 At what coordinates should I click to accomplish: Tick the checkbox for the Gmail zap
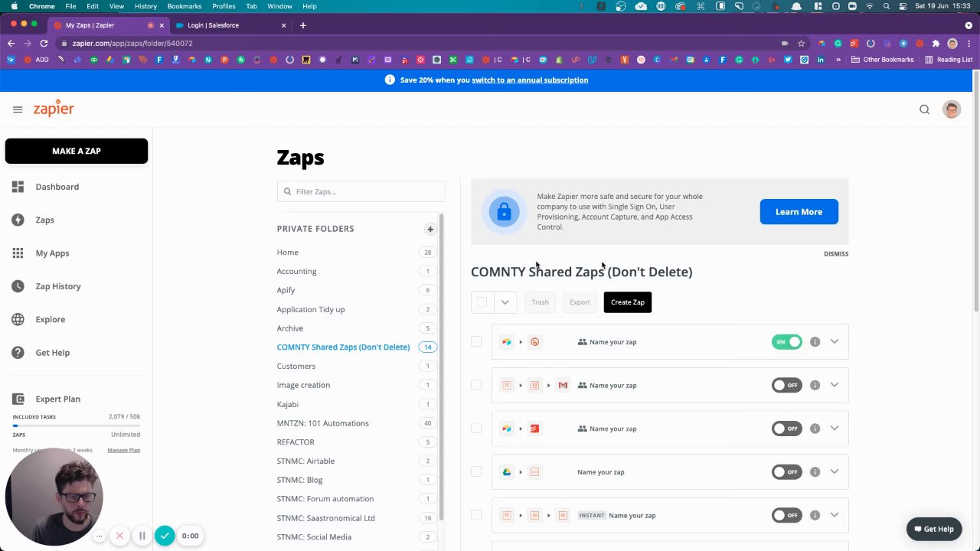[x=476, y=385]
